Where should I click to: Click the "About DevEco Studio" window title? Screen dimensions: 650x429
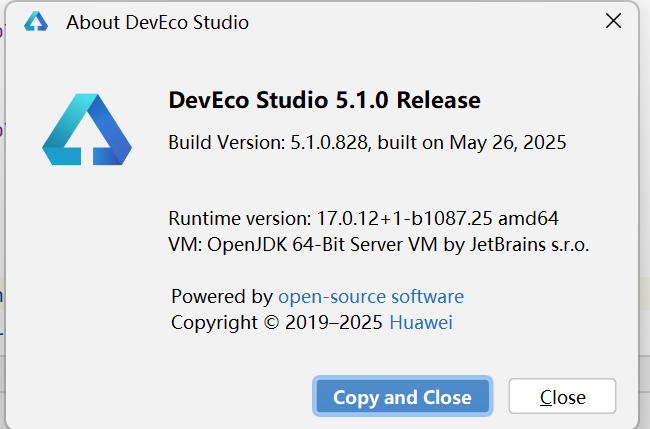pyautogui.click(x=157, y=22)
